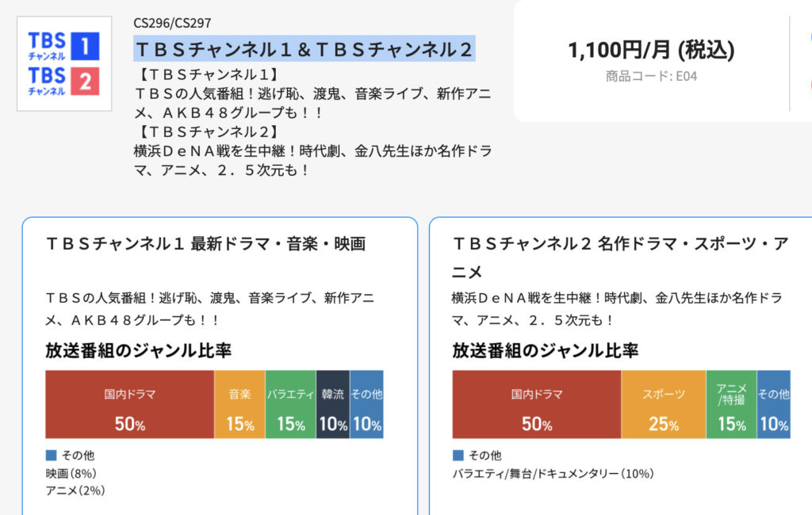
Task: Click the 映画（8%） legend entry
Action: coord(71,473)
